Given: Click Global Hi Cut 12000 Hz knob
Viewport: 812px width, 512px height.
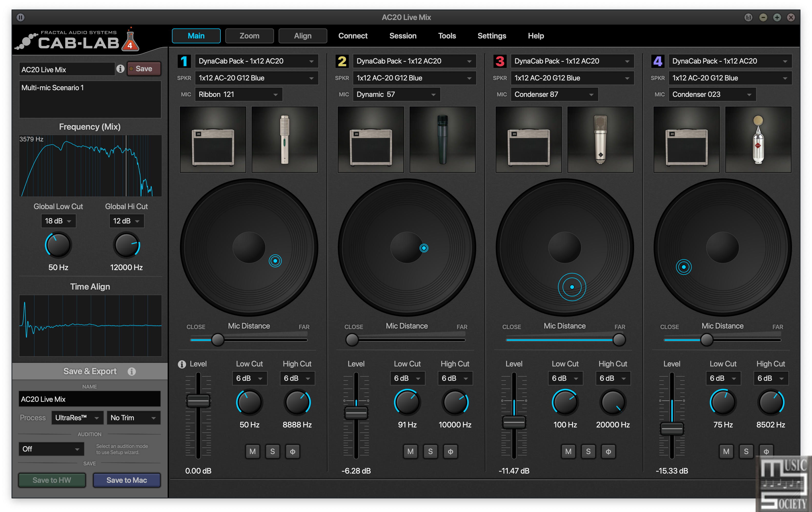Looking at the screenshot, I should 126,245.
